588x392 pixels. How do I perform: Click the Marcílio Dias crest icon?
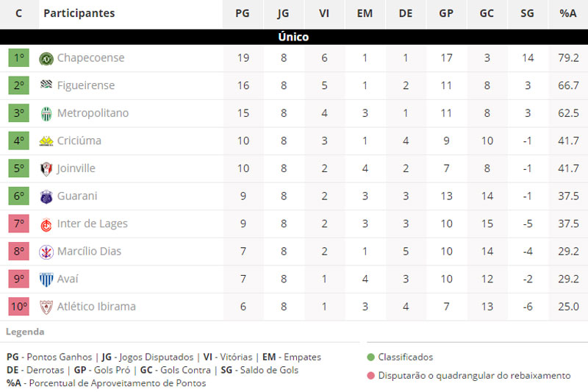coord(46,252)
